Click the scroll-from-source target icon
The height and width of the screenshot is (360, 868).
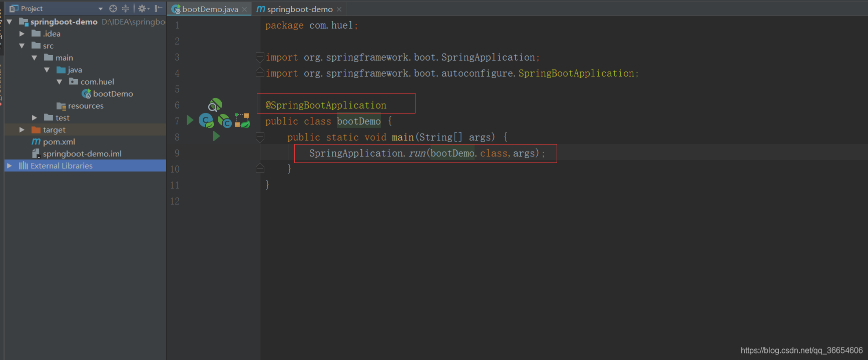113,8
